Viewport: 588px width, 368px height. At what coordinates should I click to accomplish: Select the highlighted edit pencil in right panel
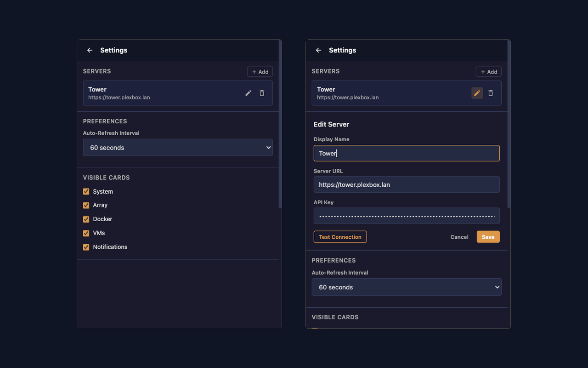click(477, 93)
